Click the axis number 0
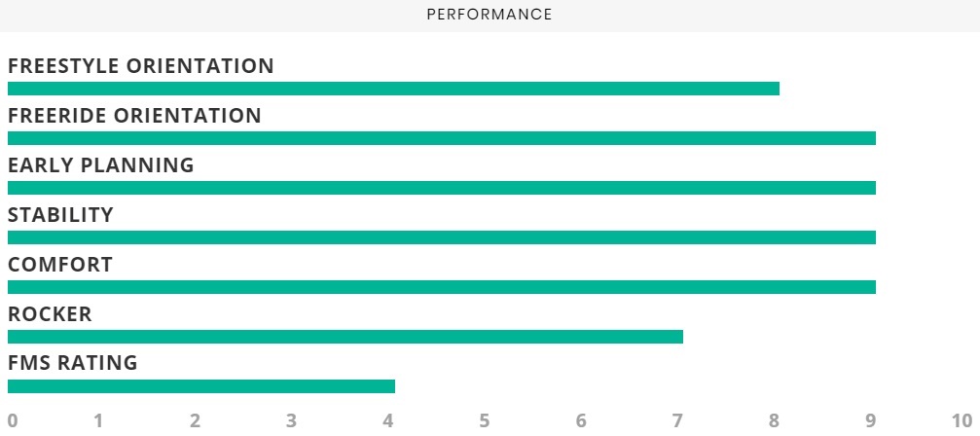This screenshot has height=436, width=980. coord(13,420)
